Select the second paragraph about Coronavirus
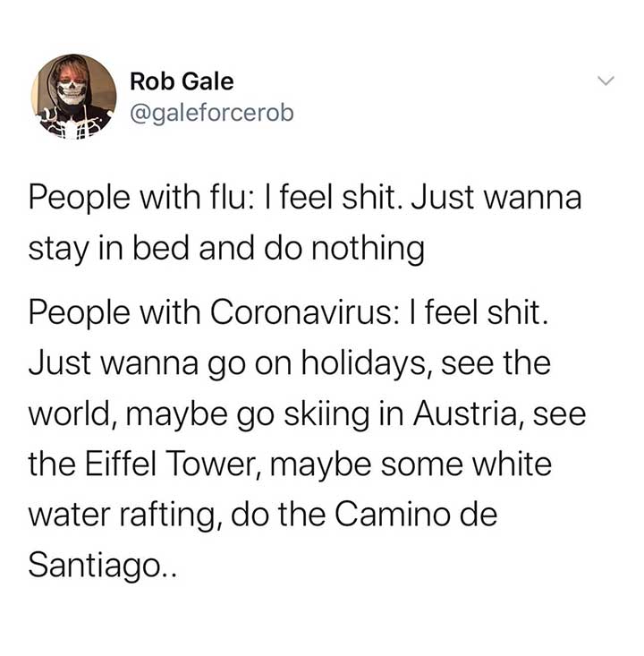The image size is (644, 656). point(308,438)
